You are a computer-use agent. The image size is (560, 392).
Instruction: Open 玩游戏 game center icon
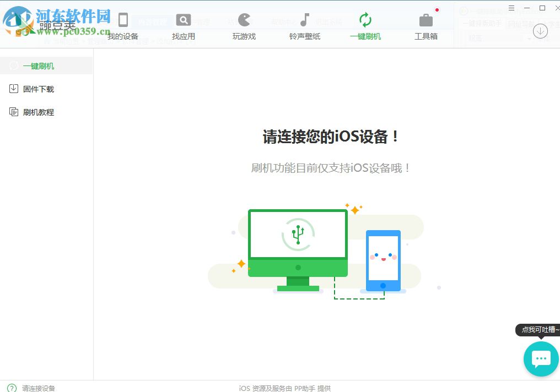(x=244, y=25)
